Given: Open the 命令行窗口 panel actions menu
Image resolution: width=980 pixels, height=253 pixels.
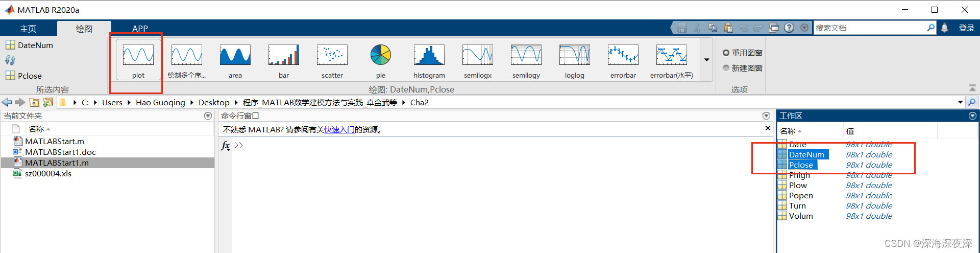Looking at the screenshot, I should point(766,116).
